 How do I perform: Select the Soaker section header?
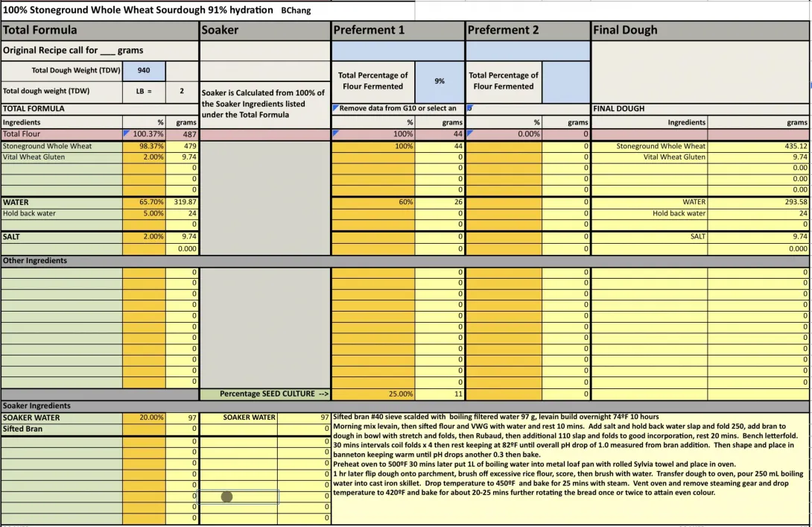[264, 31]
